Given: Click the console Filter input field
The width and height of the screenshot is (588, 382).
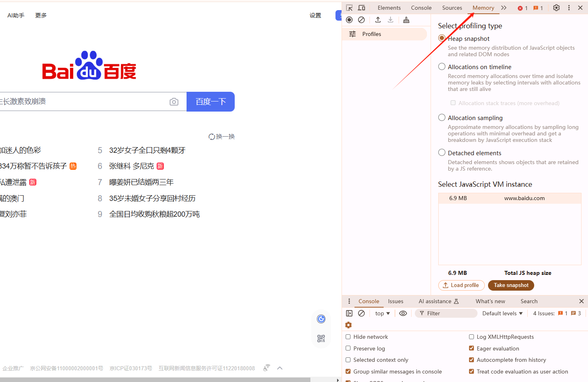Looking at the screenshot, I should click(446, 313).
